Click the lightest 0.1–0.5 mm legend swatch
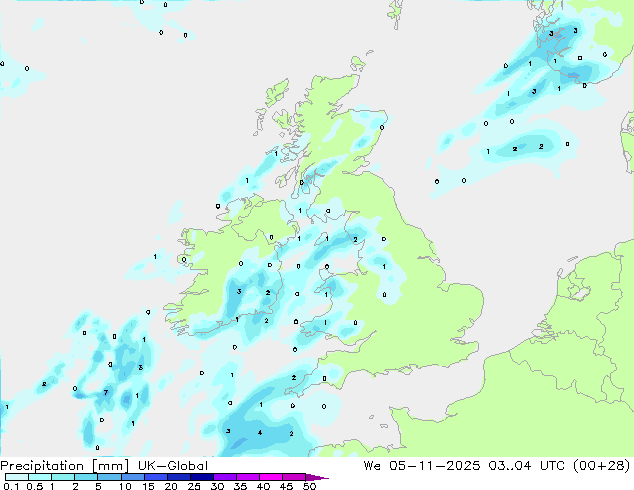This screenshot has width=634, height=490. pos(17,477)
